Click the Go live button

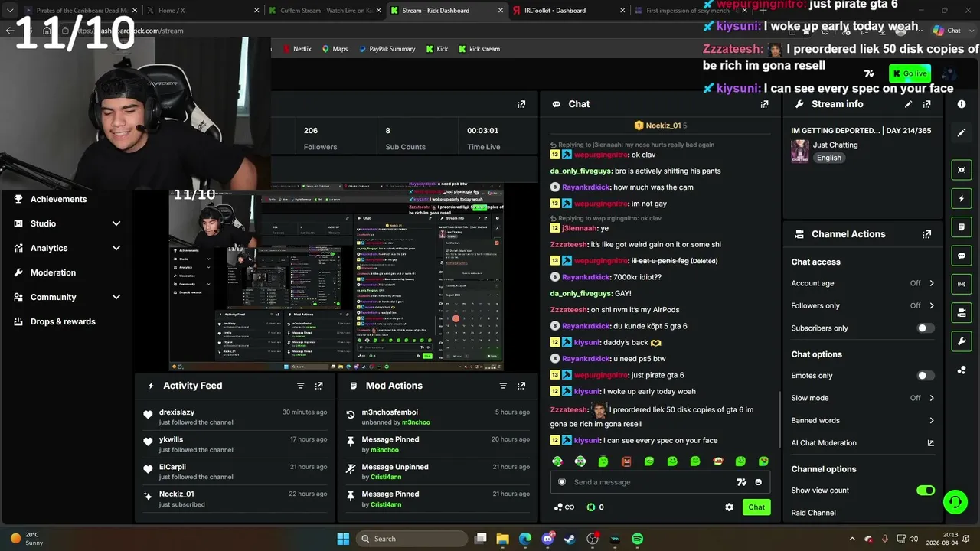tap(910, 73)
